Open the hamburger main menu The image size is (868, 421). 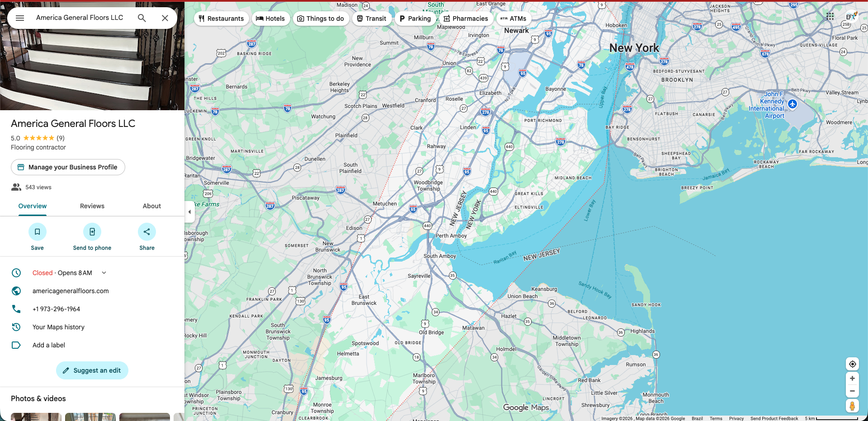(20, 18)
